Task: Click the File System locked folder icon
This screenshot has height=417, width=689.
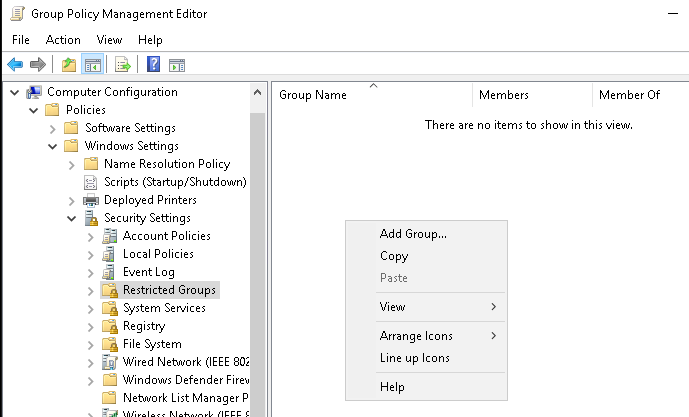Action: (110, 344)
